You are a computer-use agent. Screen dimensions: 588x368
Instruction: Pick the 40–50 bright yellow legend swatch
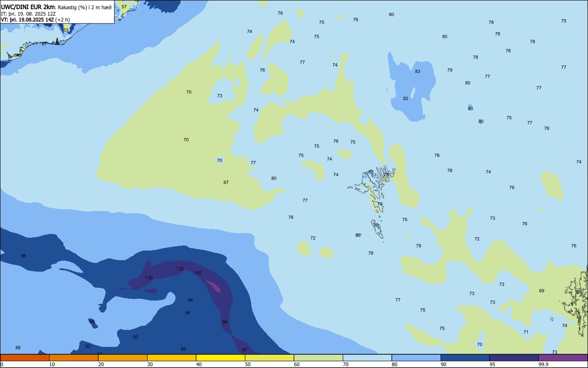click(220, 357)
